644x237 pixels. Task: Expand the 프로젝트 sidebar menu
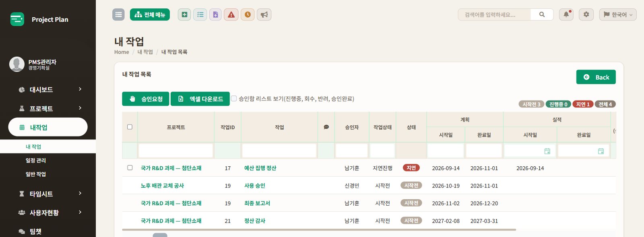[48, 108]
